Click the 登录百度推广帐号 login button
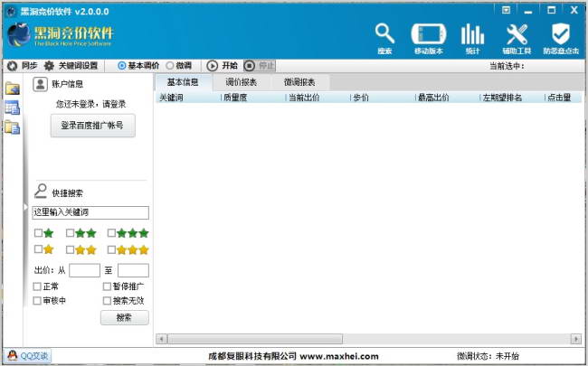This screenshot has width=588, height=366. (x=92, y=126)
